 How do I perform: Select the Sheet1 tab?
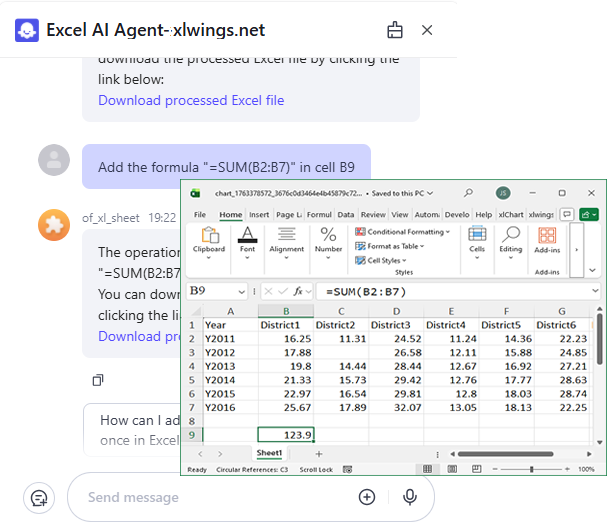269,453
